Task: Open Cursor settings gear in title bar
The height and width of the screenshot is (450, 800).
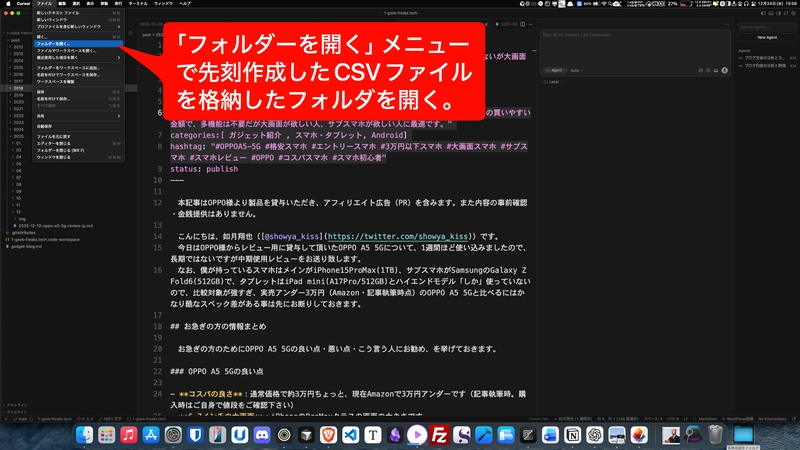Action: click(x=794, y=13)
